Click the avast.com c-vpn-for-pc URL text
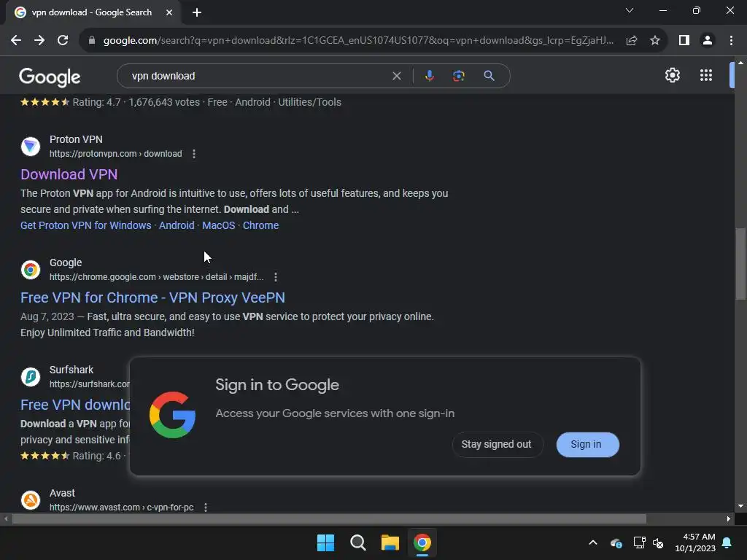Viewport: 747px width, 560px height. [x=122, y=507]
